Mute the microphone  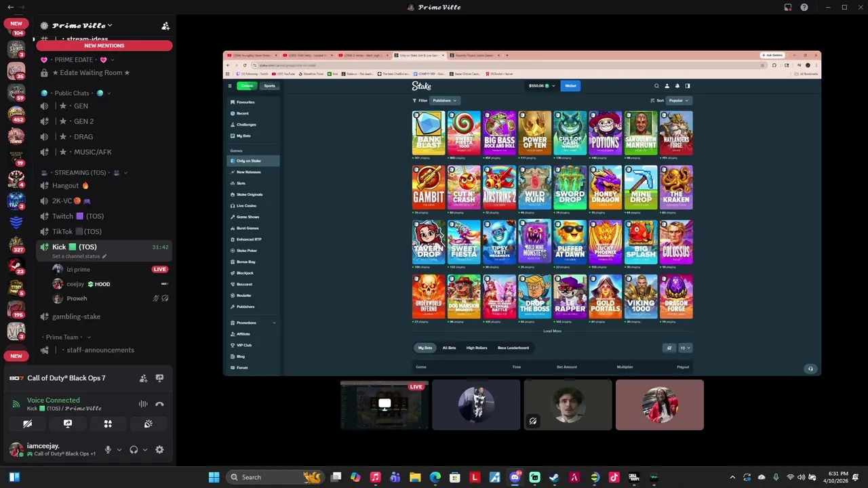click(x=107, y=449)
